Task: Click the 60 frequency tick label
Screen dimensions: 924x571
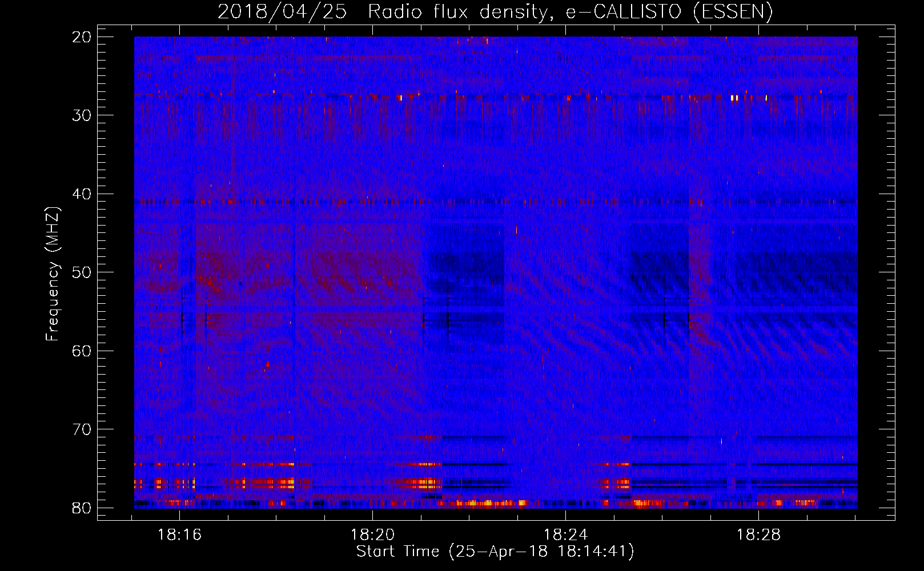Action: click(x=82, y=351)
